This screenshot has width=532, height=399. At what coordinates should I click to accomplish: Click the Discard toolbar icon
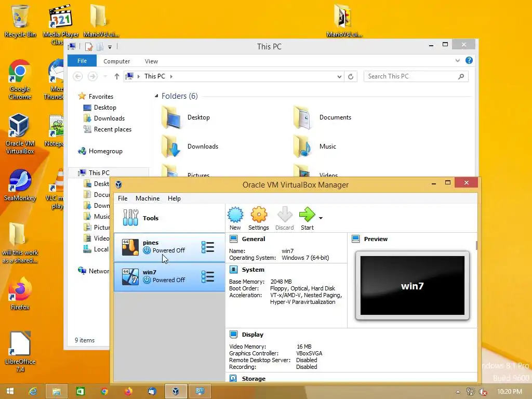(284, 219)
